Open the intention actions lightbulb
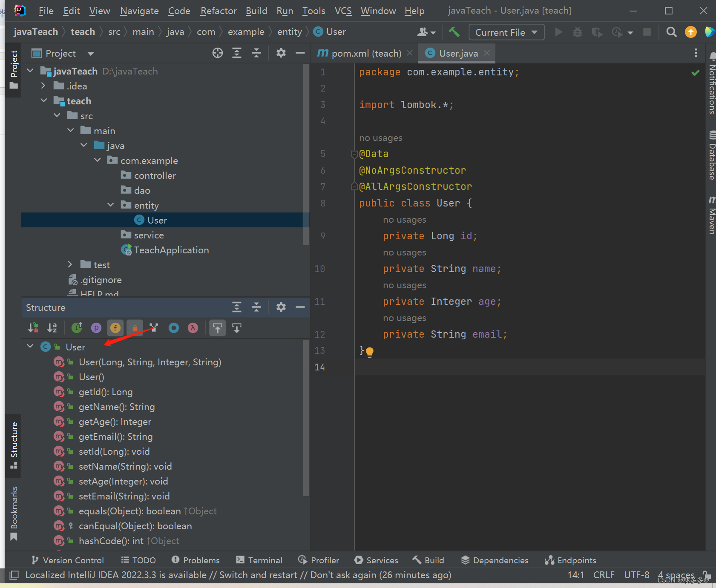This screenshot has width=716, height=588. point(369,351)
